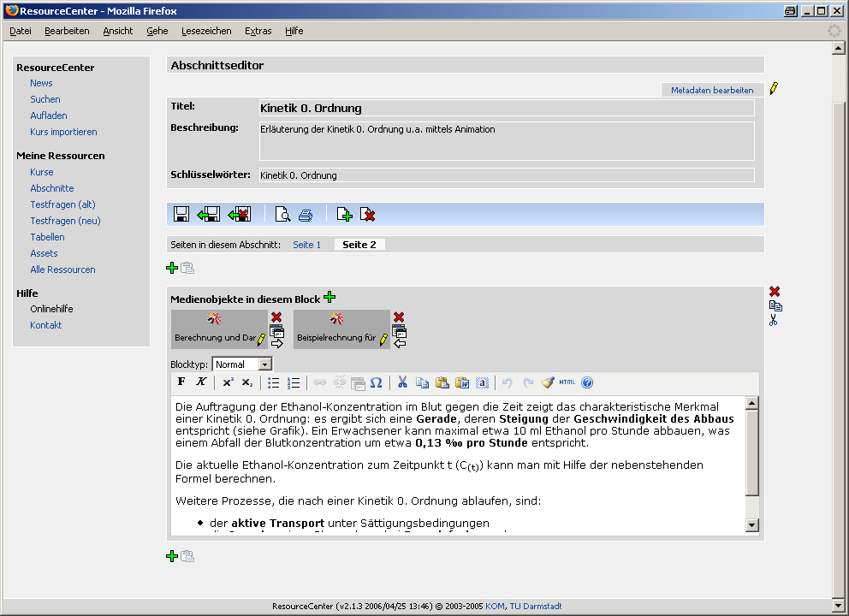Click the Metadaten bearbeiten link
This screenshot has height=616, width=849.
(x=712, y=90)
